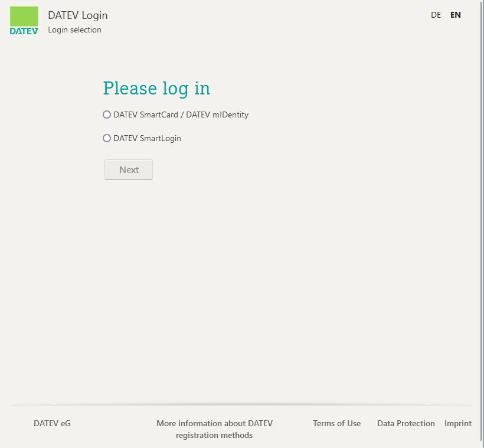Open the Data Protection page
The height and width of the screenshot is (448, 484).
[x=405, y=423]
